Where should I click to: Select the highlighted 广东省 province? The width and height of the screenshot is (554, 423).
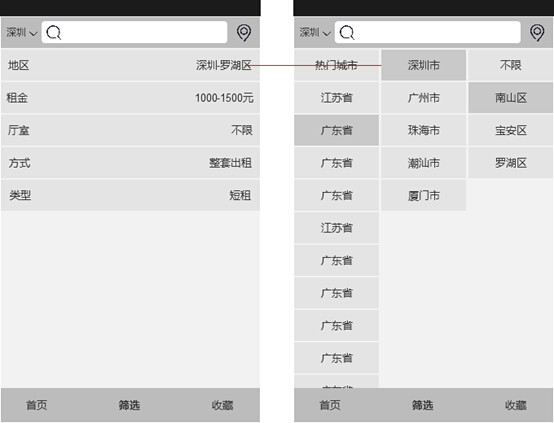tap(336, 130)
